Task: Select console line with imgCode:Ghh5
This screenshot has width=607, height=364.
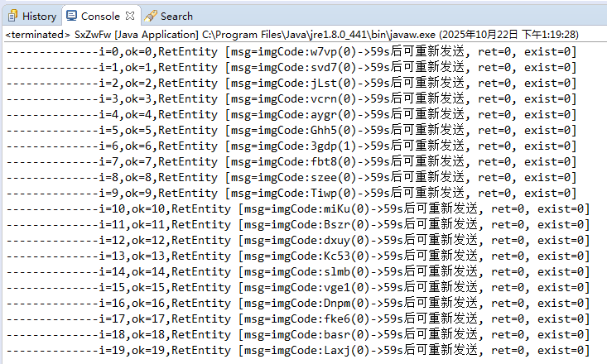Action: tap(291, 131)
